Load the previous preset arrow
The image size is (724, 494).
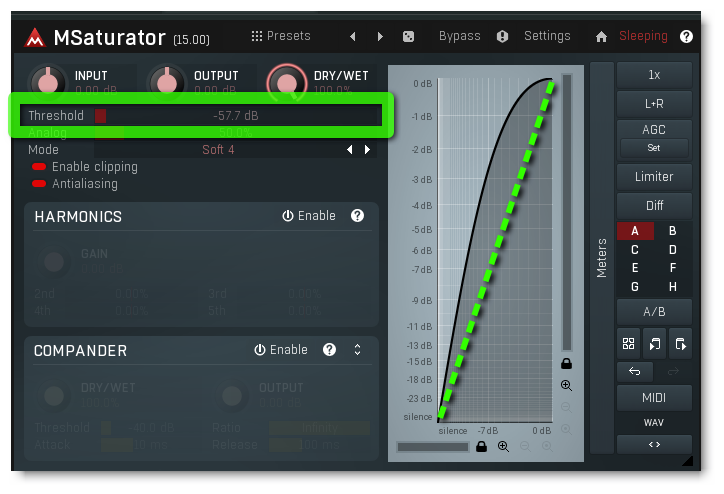coord(353,36)
